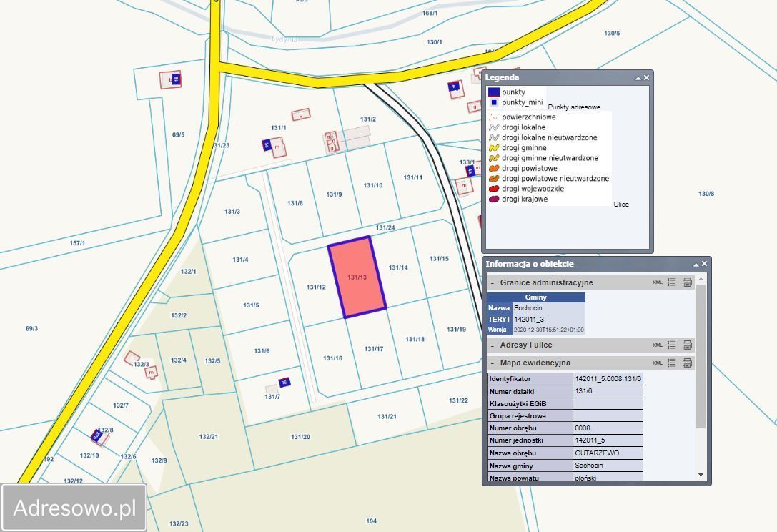Image resolution: width=777 pixels, height=532 pixels.
Task: Click the drogi lokalne legend symbol
Action: pos(493,127)
